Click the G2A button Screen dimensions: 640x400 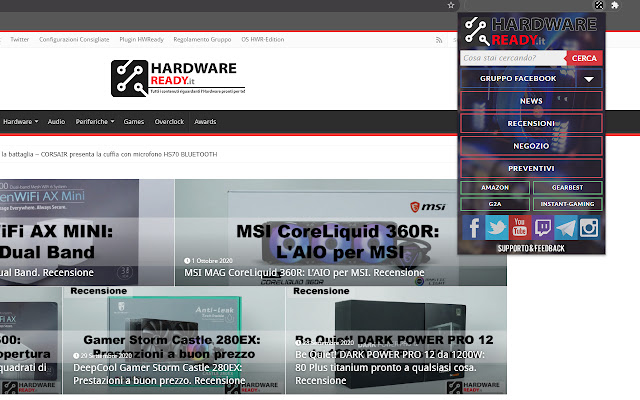(495, 204)
